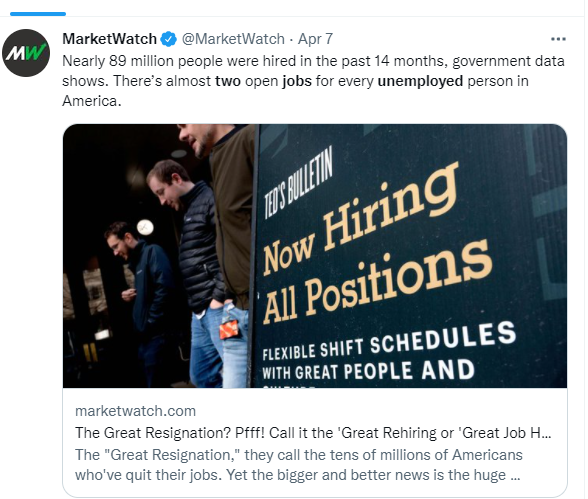Click the blue verified badge
Viewport: 588px width, 499px height.
click(169, 39)
